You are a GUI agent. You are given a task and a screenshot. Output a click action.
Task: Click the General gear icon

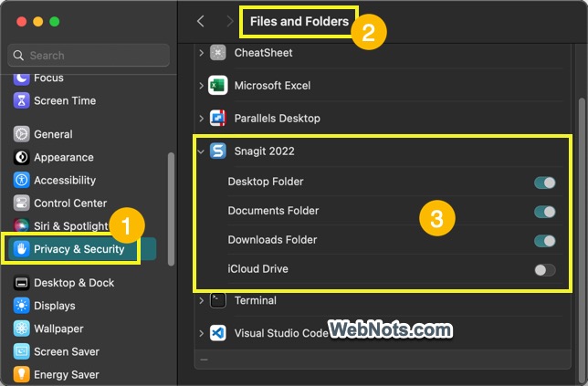21,134
